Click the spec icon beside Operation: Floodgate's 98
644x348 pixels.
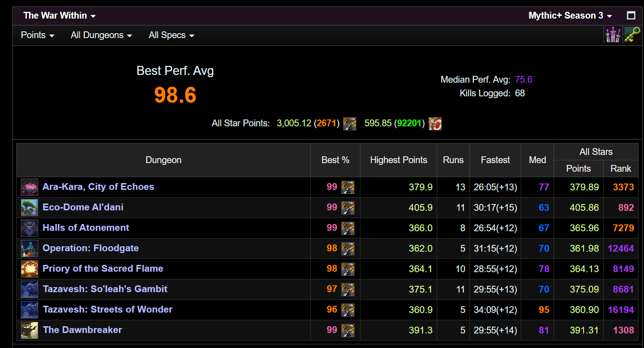pyautogui.click(x=348, y=249)
